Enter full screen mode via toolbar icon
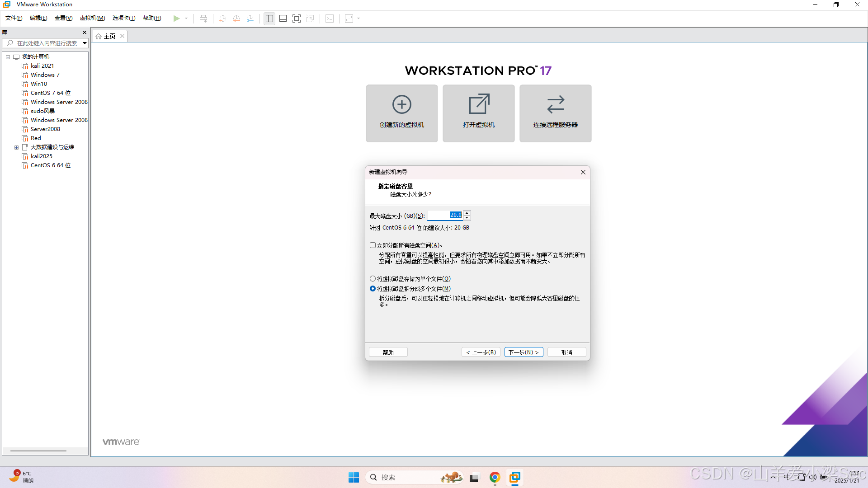868x488 pixels. pyautogui.click(x=297, y=19)
